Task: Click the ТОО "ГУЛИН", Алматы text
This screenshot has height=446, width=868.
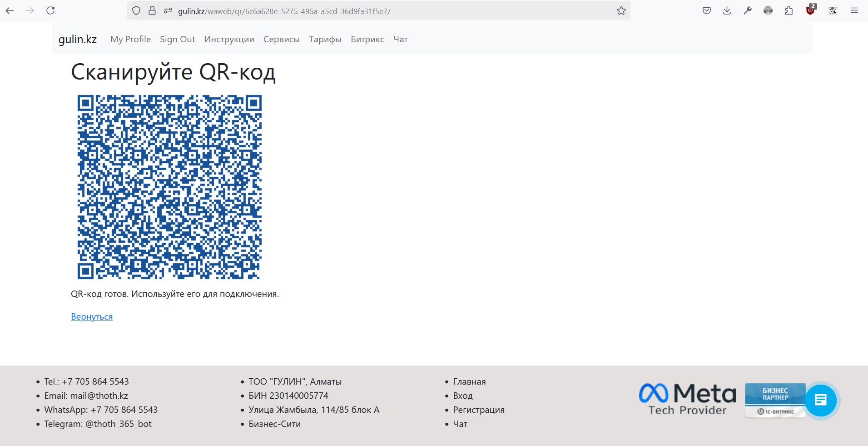Action: [295, 382]
